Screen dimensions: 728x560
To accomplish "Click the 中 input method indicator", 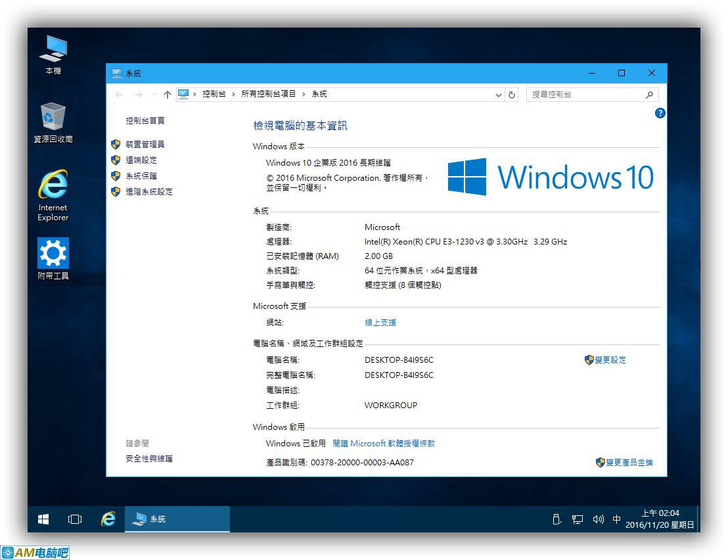I will coord(616,519).
